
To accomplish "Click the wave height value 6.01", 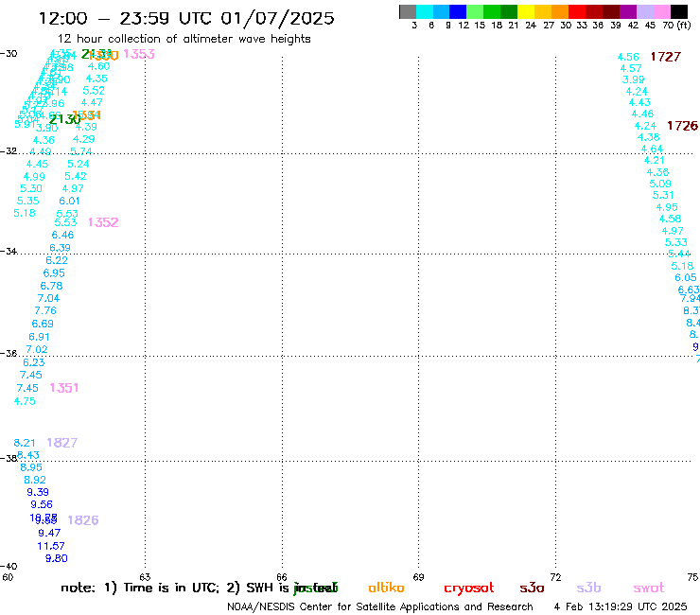I will (70, 201).
